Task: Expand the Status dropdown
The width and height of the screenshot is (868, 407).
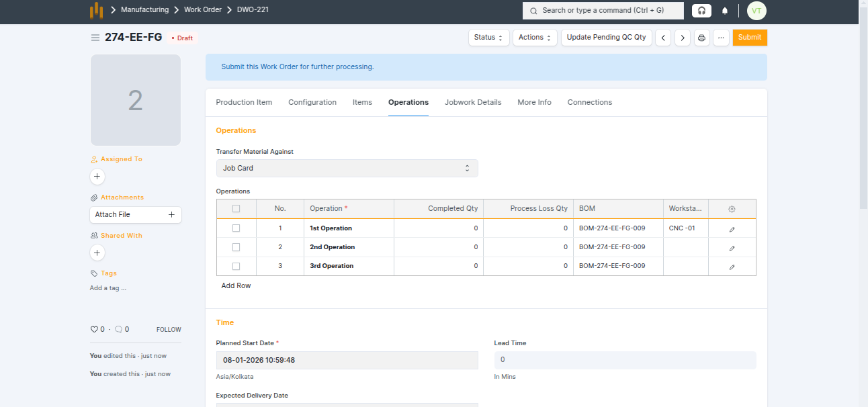Action: (488, 38)
